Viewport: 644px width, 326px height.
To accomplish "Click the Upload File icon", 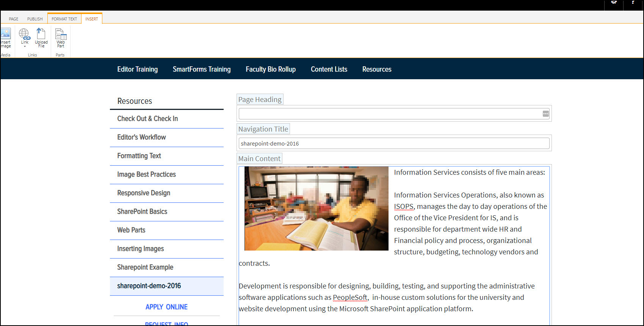I will coord(41,34).
